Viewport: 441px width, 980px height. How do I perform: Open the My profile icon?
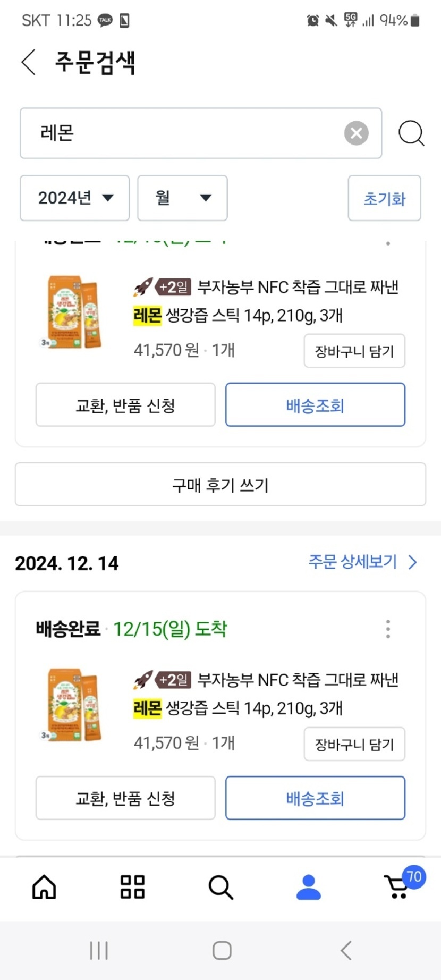308,887
